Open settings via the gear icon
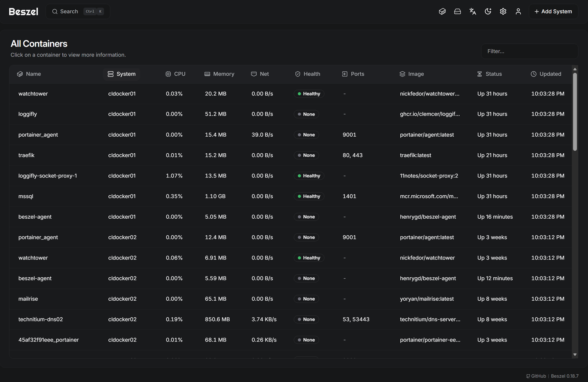588x382 pixels. coord(503,12)
